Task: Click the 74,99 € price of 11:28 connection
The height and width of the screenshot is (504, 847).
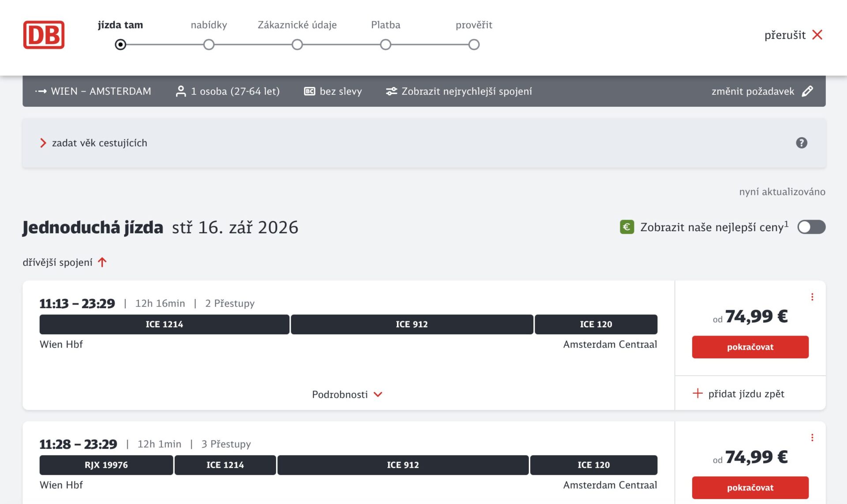Action: (757, 457)
